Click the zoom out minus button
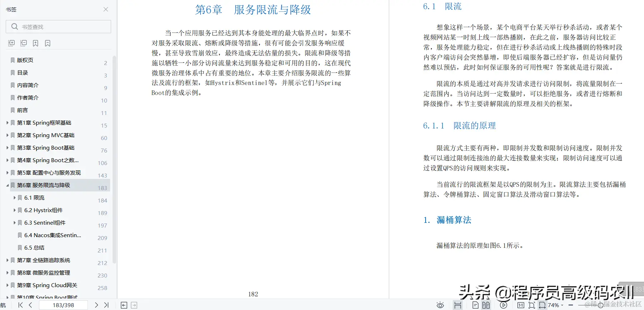This screenshot has width=644, height=310. click(x=571, y=305)
